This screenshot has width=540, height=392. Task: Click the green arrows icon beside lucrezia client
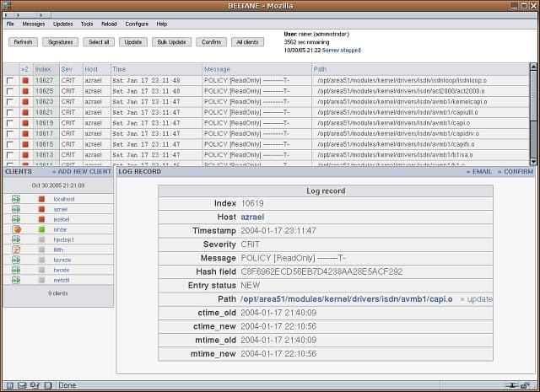pos(16,260)
